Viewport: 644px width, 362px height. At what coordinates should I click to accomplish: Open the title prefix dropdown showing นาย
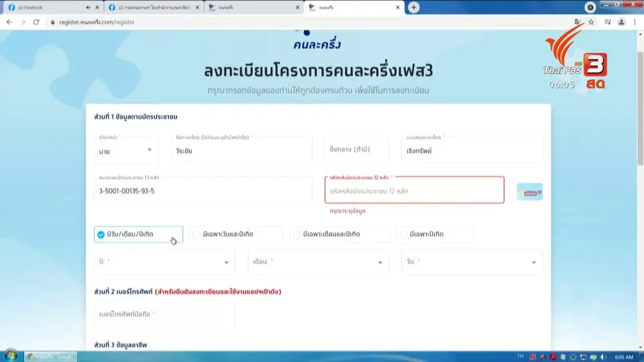[125, 149]
